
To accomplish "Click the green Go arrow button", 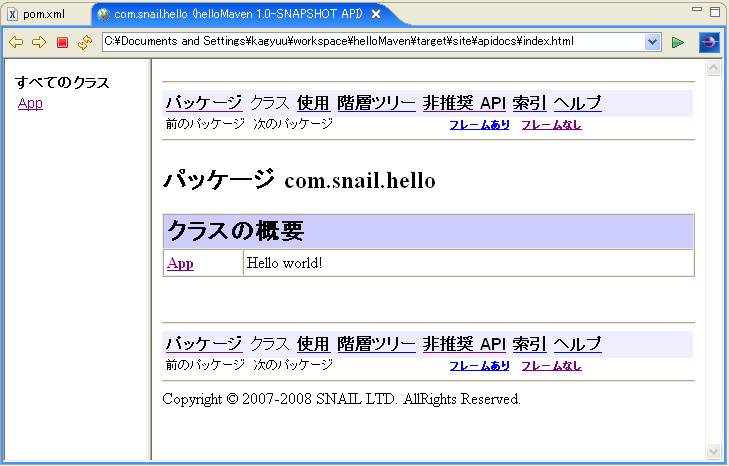I will click(678, 42).
